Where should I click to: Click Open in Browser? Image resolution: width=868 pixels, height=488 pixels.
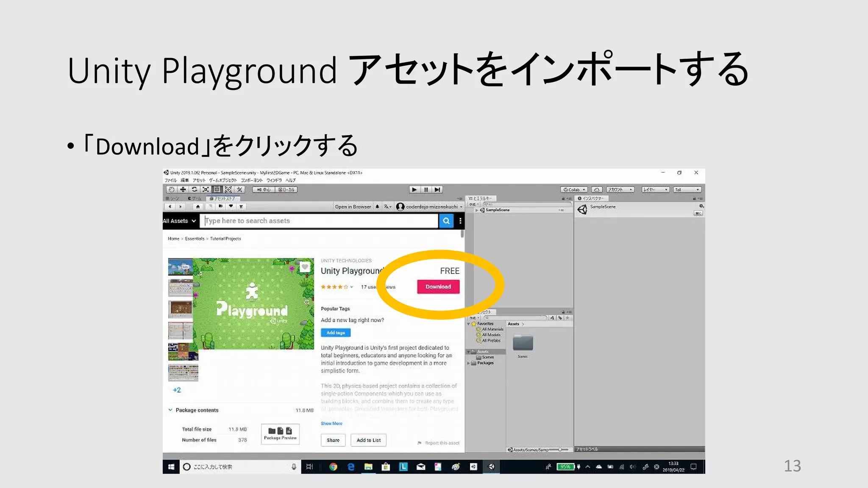coord(353,207)
